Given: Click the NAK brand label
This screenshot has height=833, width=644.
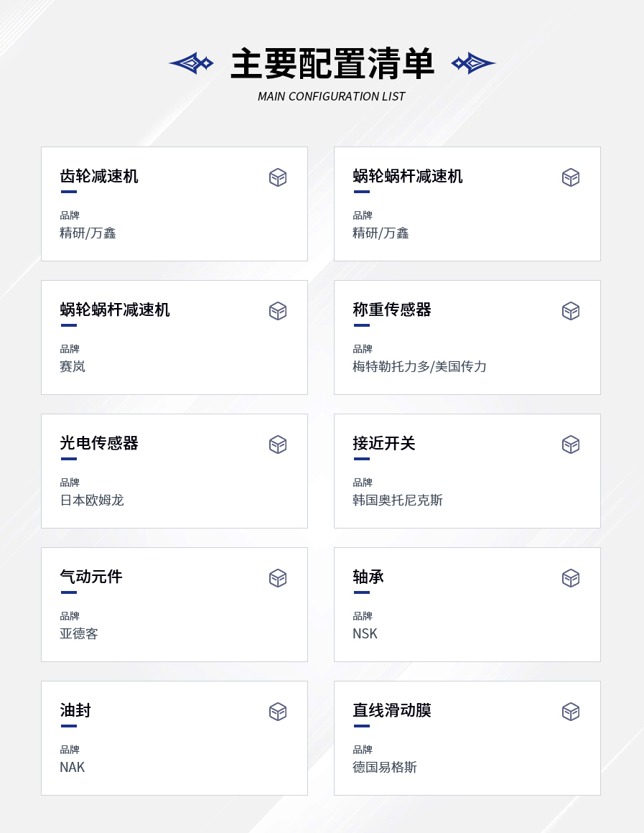Looking at the screenshot, I should click(73, 767).
